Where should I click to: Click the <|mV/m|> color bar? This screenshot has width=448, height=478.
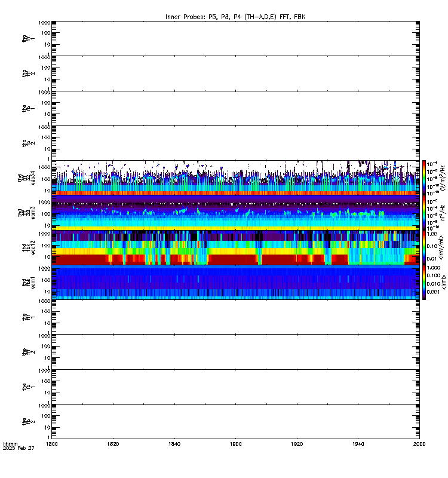424,247
